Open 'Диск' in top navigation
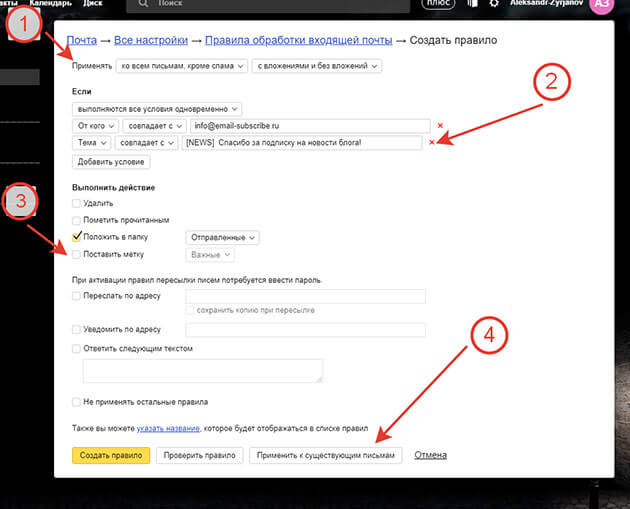 click(92, 3)
